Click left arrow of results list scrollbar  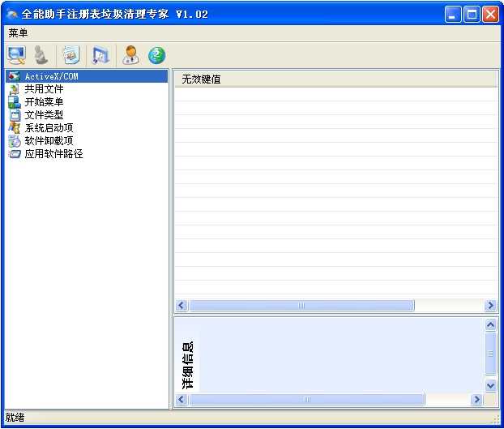coord(182,305)
